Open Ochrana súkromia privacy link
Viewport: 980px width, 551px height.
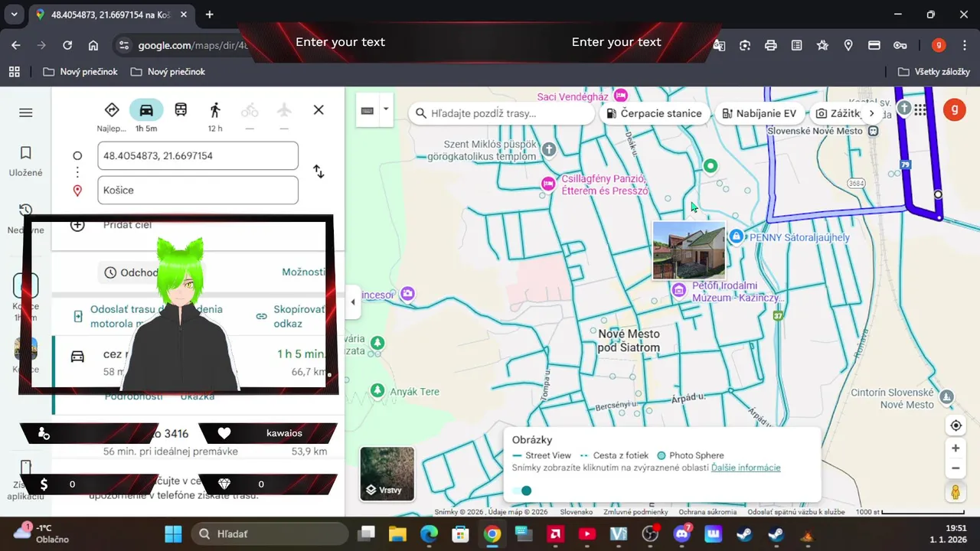coord(707,512)
